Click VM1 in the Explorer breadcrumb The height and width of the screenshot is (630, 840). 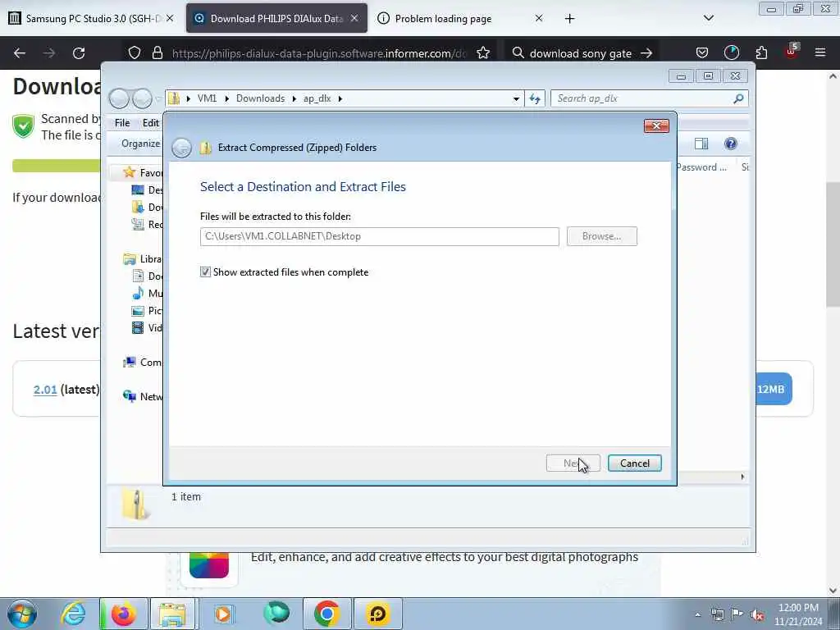click(207, 98)
